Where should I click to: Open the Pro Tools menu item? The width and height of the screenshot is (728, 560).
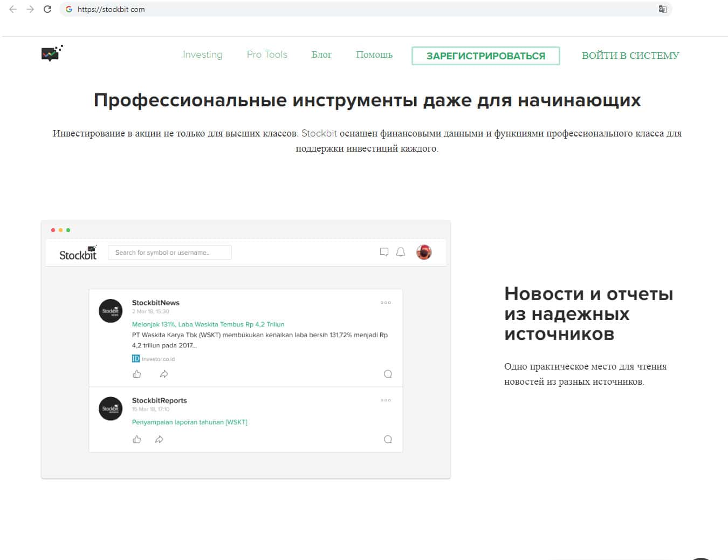(267, 54)
